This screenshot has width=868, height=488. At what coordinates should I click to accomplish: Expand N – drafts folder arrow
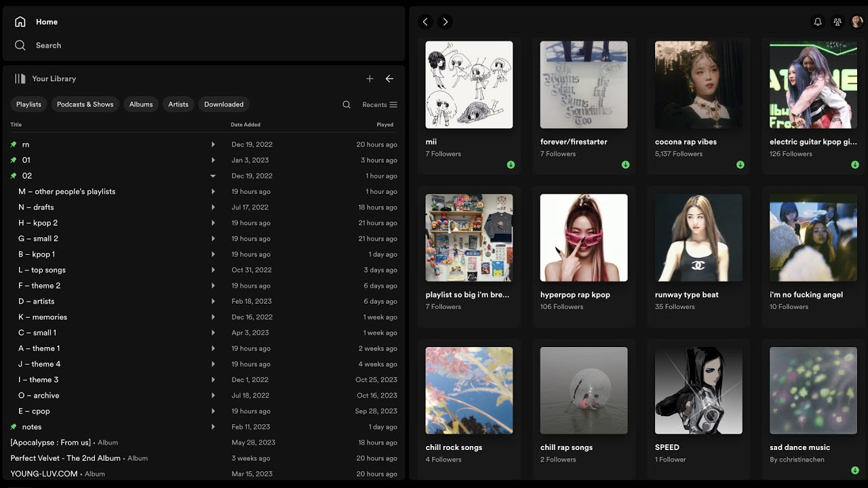tap(213, 207)
